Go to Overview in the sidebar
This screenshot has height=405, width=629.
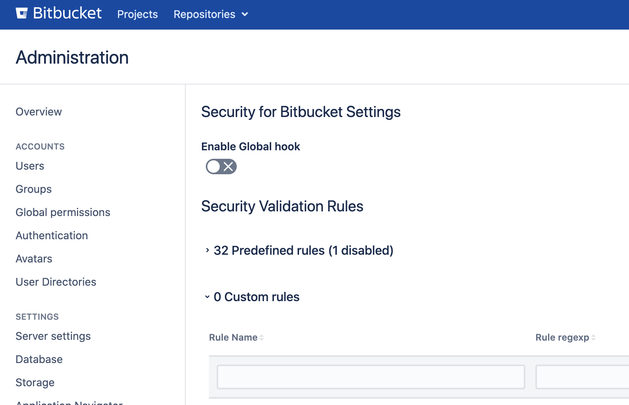[39, 112]
